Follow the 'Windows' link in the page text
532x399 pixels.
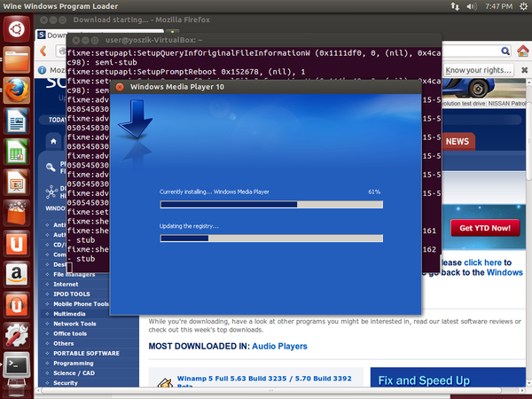pos(505,272)
